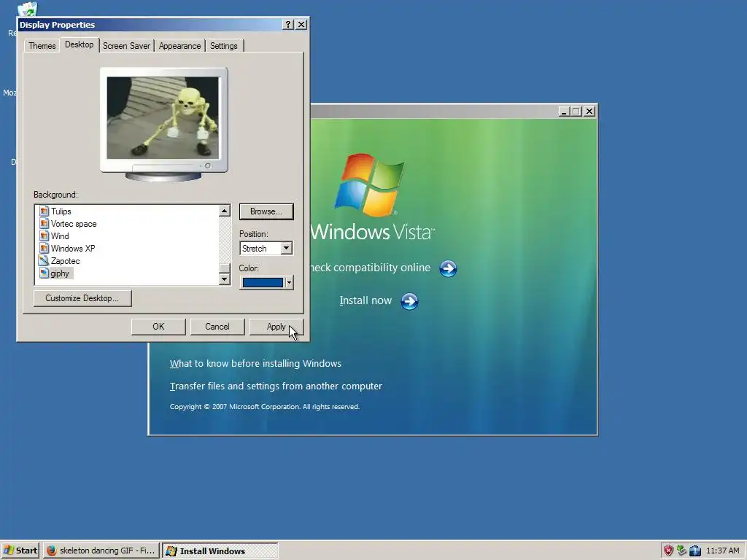747x560 pixels.
Task: Click the Windows XP wallpaper icon
Action: (x=44, y=248)
